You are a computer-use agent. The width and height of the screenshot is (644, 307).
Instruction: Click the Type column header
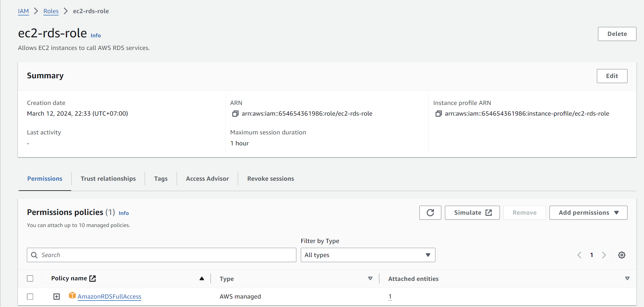tap(227, 279)
